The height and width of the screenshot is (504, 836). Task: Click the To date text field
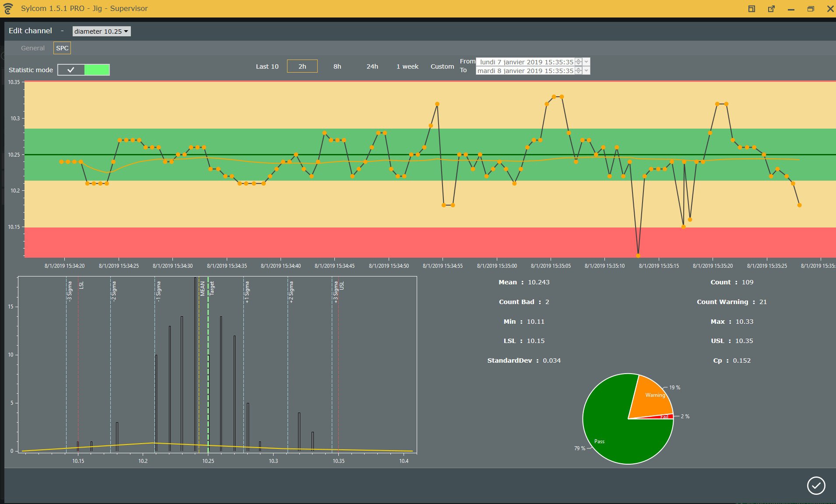(525, 71)
